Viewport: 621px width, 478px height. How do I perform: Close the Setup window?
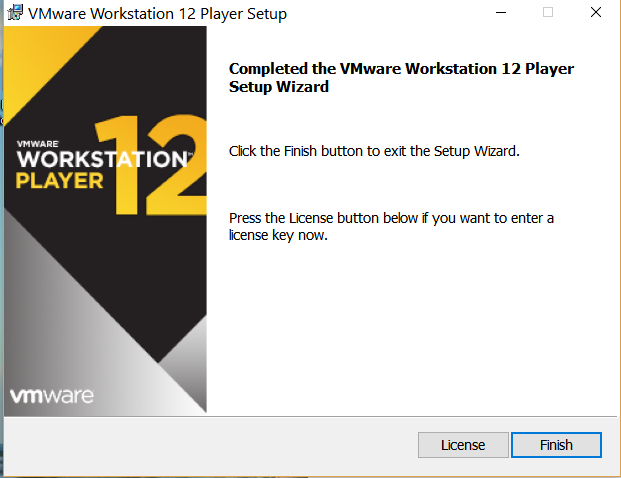coord(594,14)
